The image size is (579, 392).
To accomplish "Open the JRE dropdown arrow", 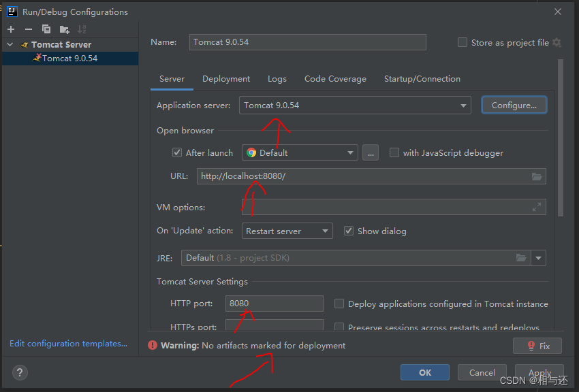I will click(538, 258).
